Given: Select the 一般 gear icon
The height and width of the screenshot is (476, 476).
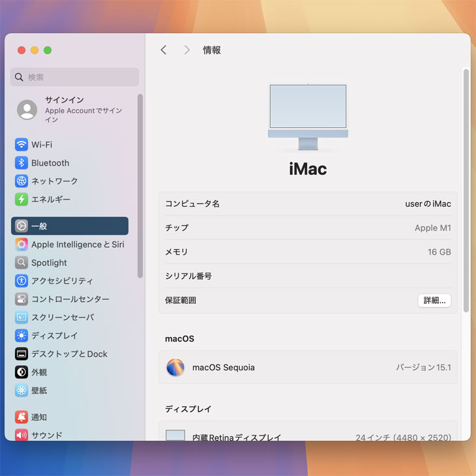Looking at the screenshot, I should tap(22, 226).
